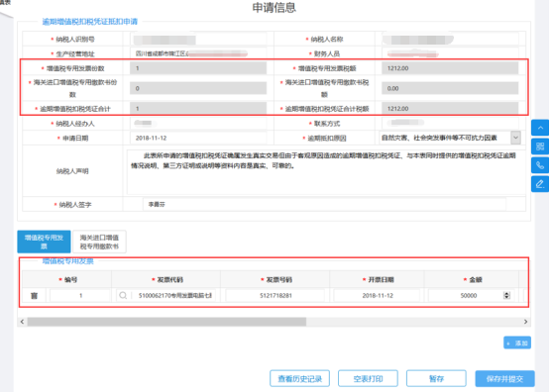Click 逾期增值税扣税凭证抵扣申请 section heading
Screen dimensions: 550x392
(x=90, y=22)
